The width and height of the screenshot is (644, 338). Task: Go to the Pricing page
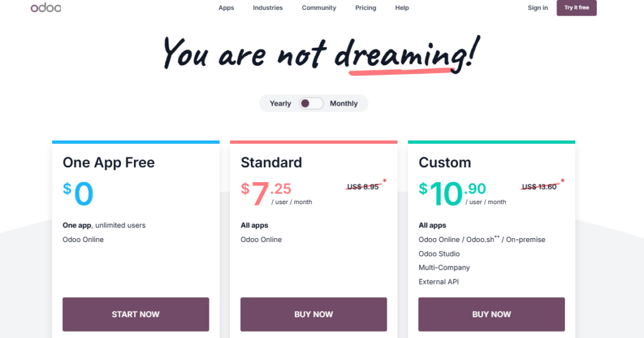tap(365, 8)
